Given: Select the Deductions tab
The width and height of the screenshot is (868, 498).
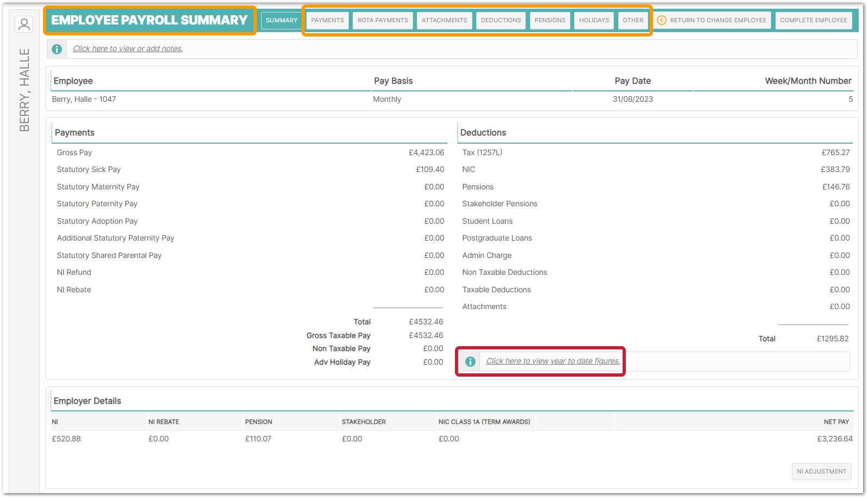Looking at the screenshot, I should (501, 20).
